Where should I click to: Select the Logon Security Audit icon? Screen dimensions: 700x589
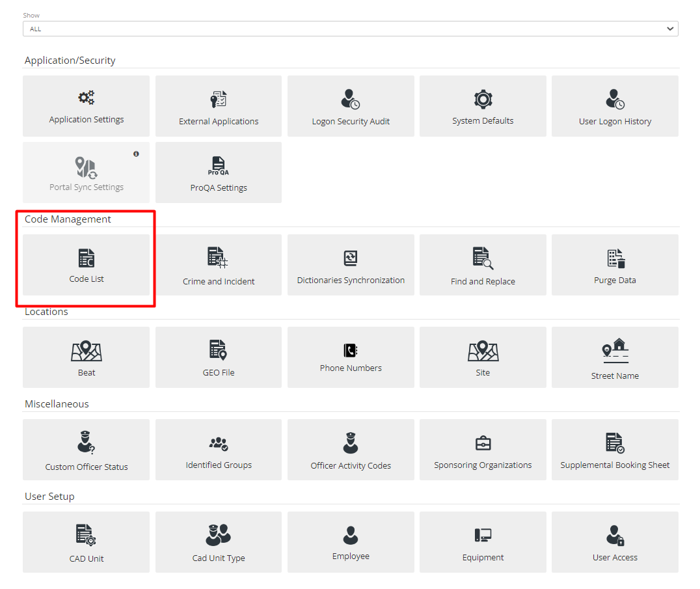point(351,106)
